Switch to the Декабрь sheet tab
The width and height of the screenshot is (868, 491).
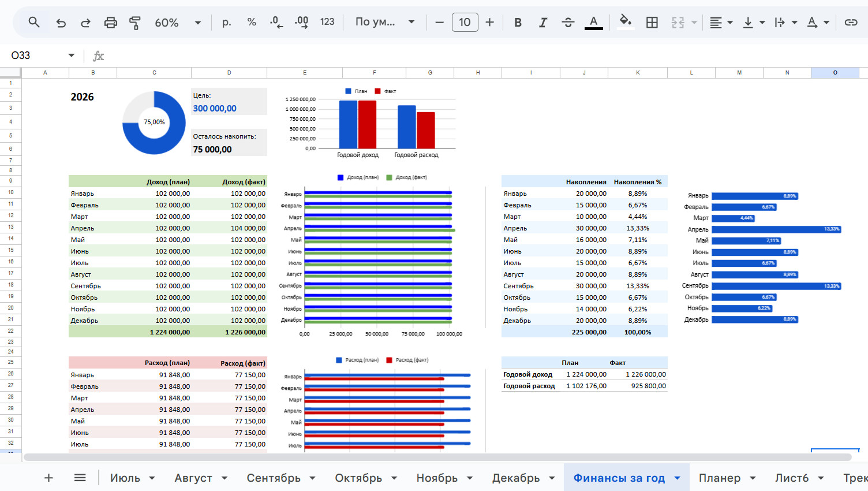pyautogui.click(x=515, y=478)
